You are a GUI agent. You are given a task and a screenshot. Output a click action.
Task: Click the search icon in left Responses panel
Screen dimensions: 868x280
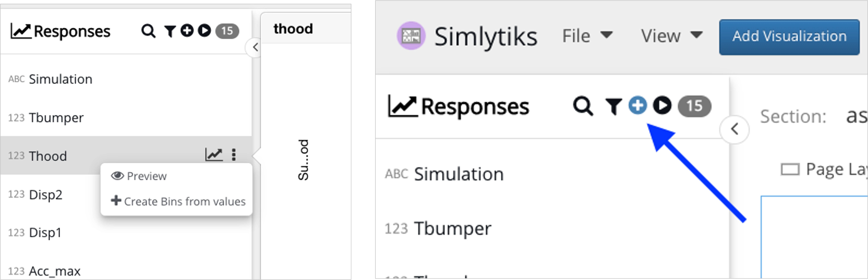point(148,31)
